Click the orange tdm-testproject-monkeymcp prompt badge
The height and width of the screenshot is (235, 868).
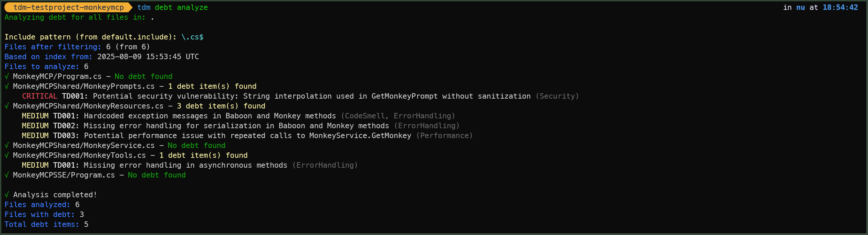68,7
